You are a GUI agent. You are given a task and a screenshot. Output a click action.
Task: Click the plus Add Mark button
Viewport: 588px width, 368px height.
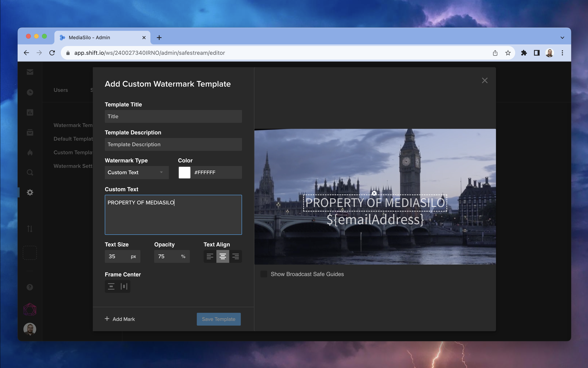120,319
